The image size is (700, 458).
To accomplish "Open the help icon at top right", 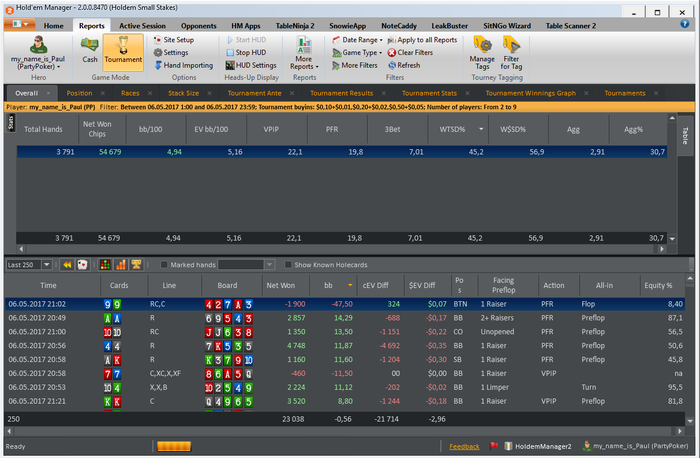I will [x=684, y=24].
